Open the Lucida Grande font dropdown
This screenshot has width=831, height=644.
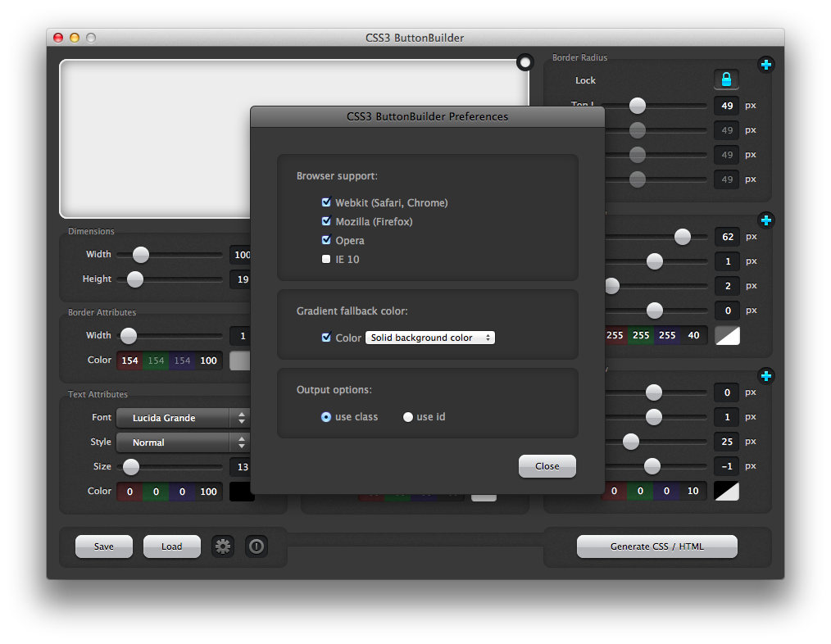[183, 418]
